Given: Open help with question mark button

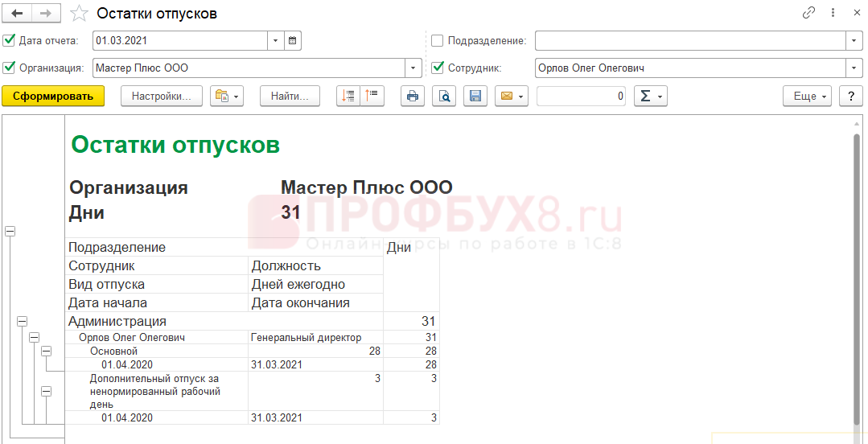Looking at the screenshot, I should coord(851,96).
